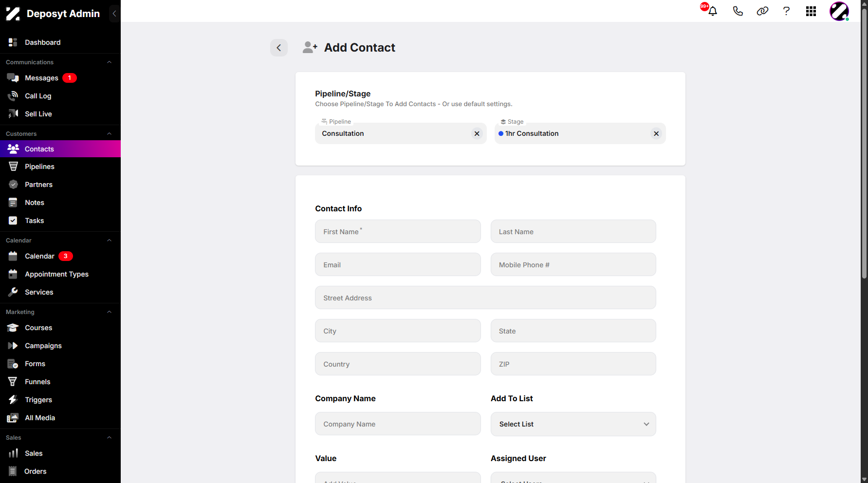868x483 pixels.
Task: Open Call Log in the sidebar
Action: [x=60, y=96]
